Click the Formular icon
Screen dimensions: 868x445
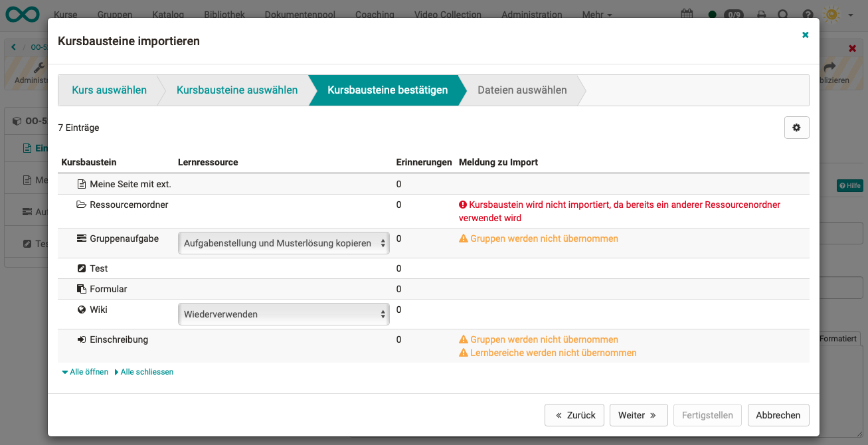click(82, 289)
